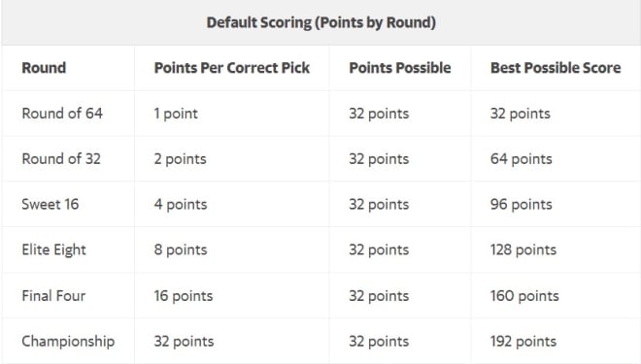Click the Elite Eight row label
Viewport: 641px width, 364px height.
click(x=54, y=250)
